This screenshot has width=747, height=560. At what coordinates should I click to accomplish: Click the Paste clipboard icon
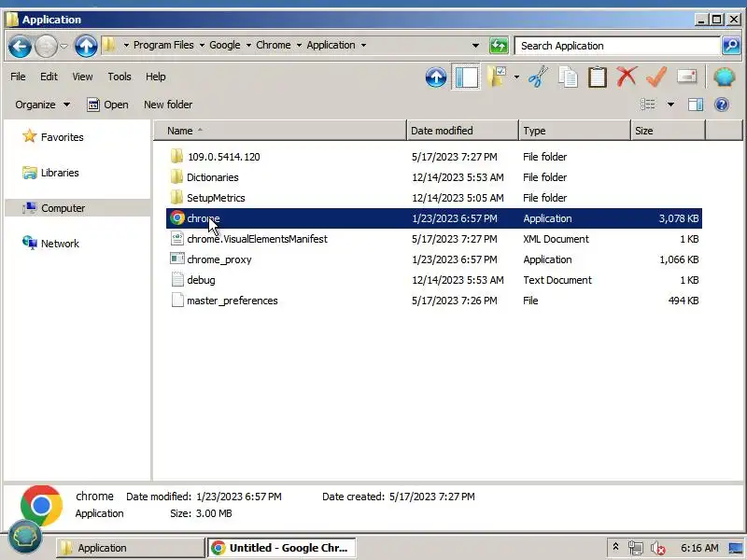point(598,77)
